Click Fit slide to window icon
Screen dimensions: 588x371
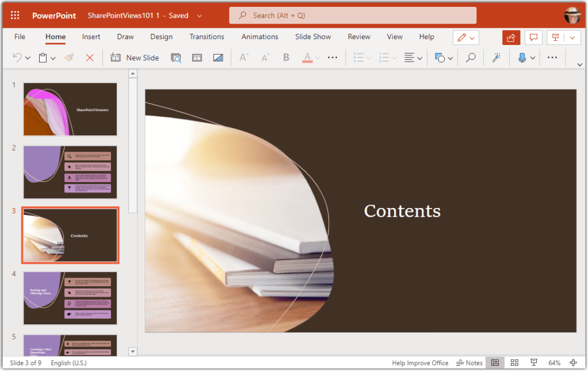tap(573, 363)
